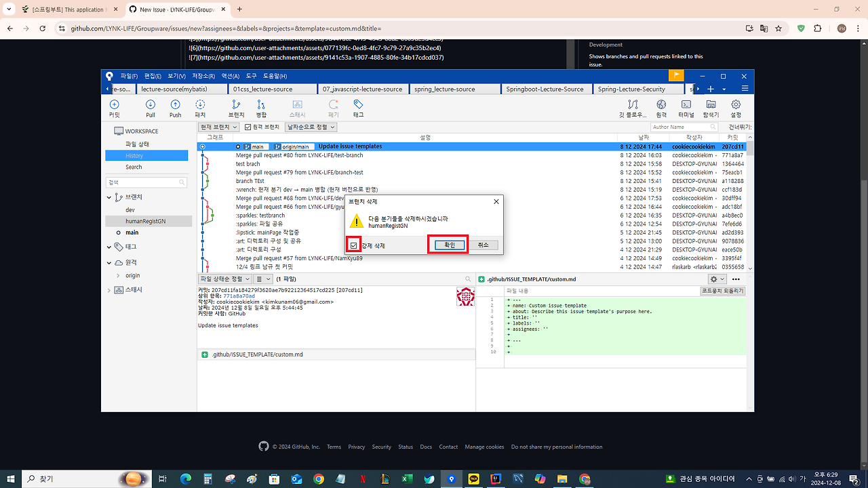Open the diff settings gear dropdown
Screen dimensions: 868x488
pyautogui.click(x=716, y=279)
